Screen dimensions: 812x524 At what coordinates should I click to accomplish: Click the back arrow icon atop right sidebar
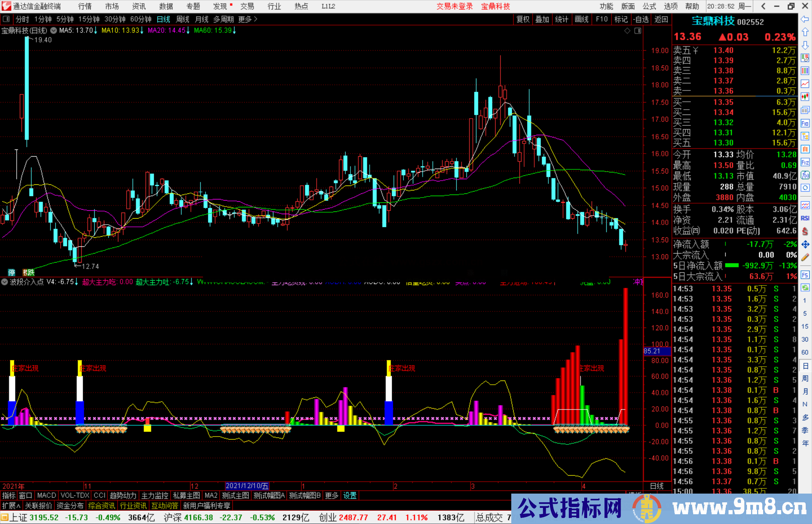click(x=806, y=20)
